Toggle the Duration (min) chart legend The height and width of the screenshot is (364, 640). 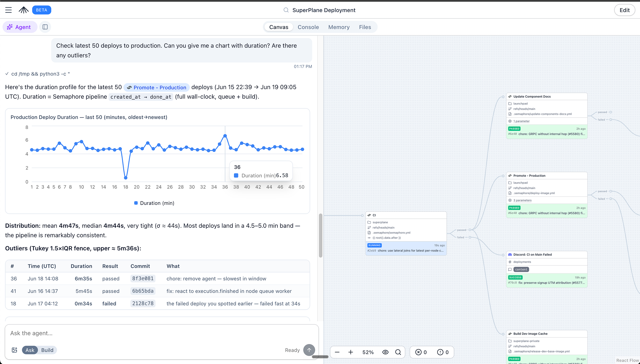coord(154,203)
